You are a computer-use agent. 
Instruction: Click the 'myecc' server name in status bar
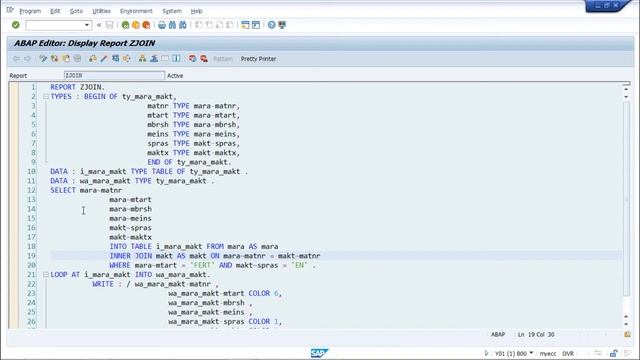coord(548,353)
